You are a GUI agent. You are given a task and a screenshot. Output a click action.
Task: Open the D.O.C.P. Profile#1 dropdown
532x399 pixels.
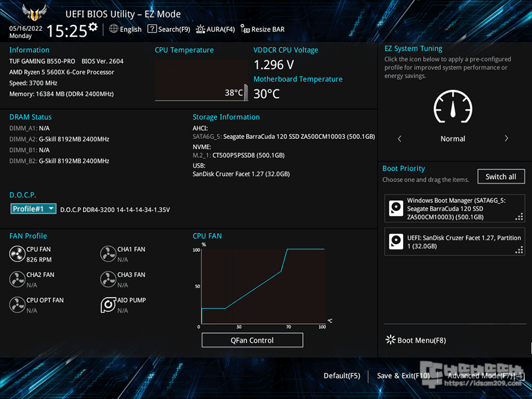pos(33,209)
